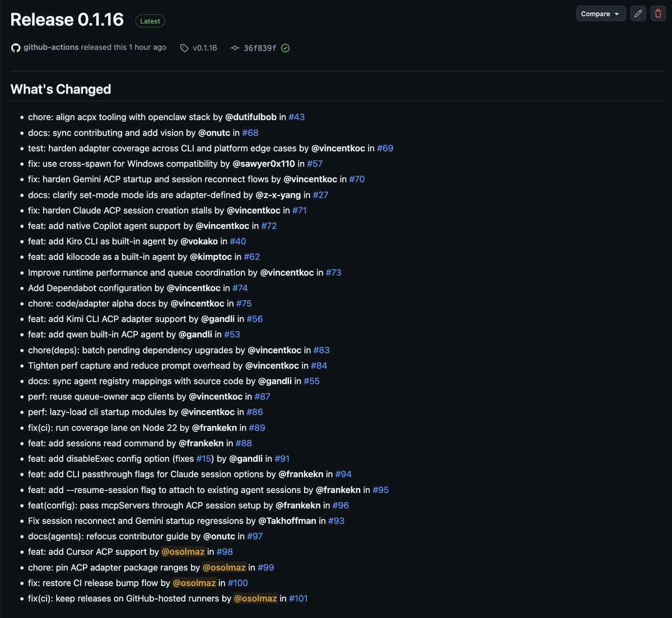
Task: Open the @z-x-yang user mention
Action: 278,195
